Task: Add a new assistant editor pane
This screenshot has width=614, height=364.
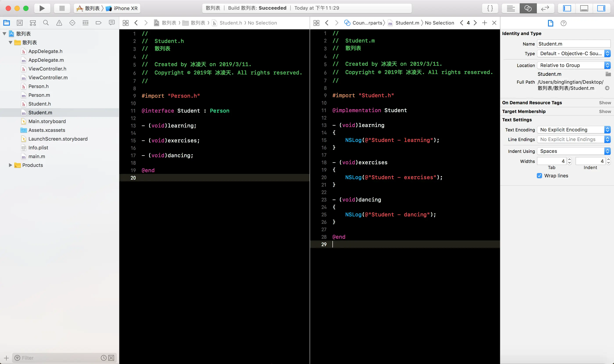Action: [484, 23]
